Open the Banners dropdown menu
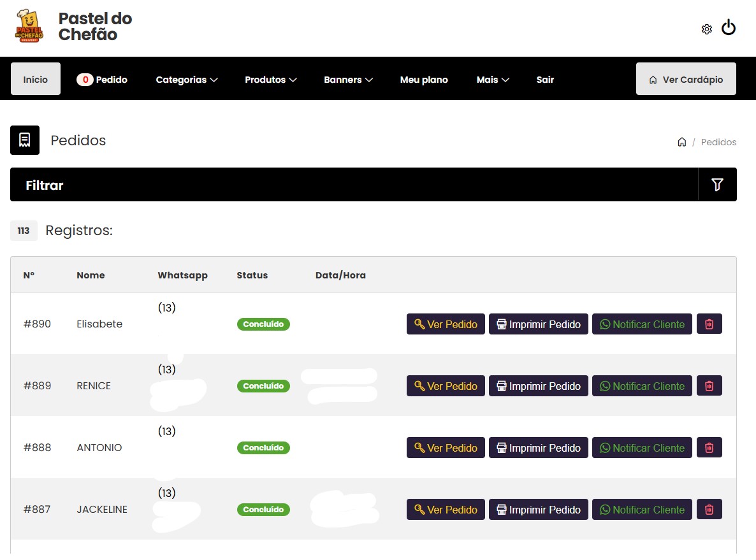 (x=348, y=80)
